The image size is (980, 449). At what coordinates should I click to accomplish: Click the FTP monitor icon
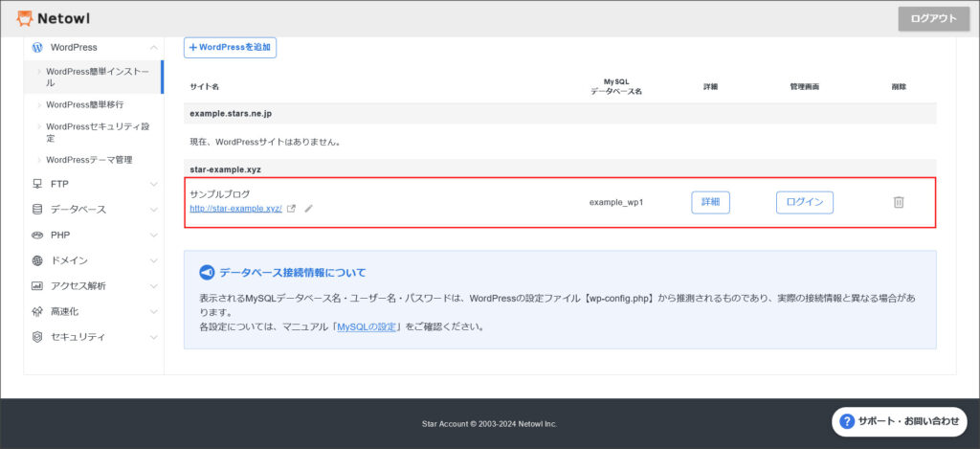[x=37, y=184]
